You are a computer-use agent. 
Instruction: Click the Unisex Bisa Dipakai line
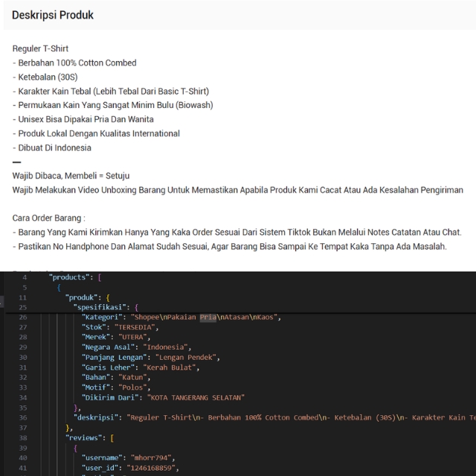pos(83,120)
